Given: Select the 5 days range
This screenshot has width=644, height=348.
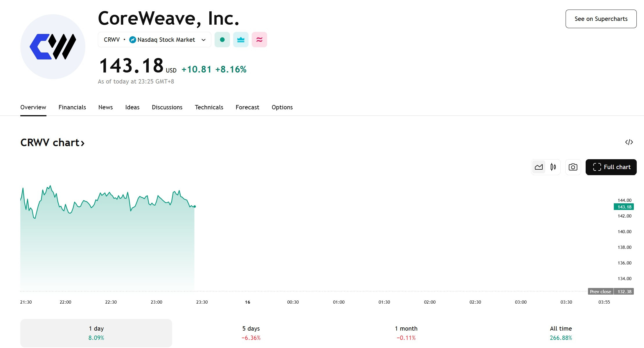Looking at the screenshot, I should click(x=251, y=333).
